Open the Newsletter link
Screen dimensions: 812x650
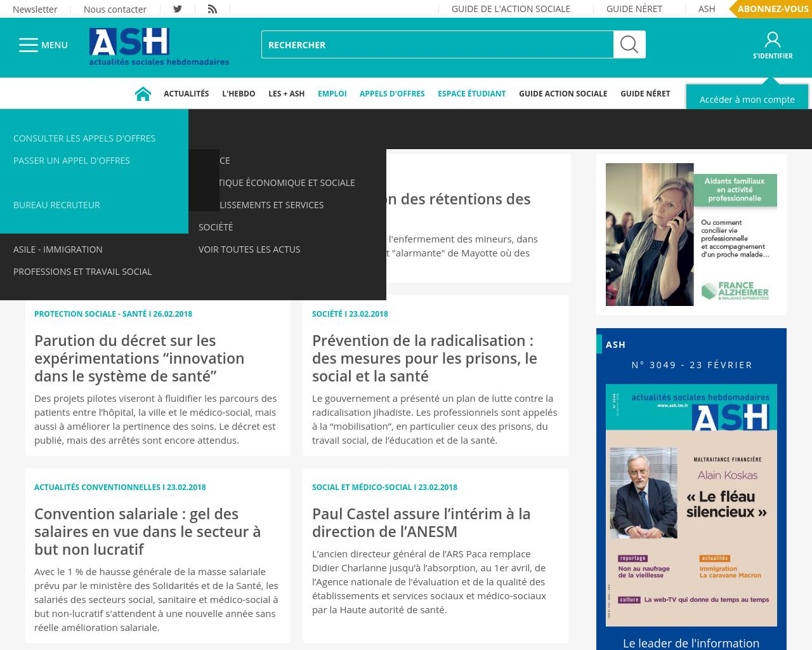pyautogui.click(x=35, y=10)
